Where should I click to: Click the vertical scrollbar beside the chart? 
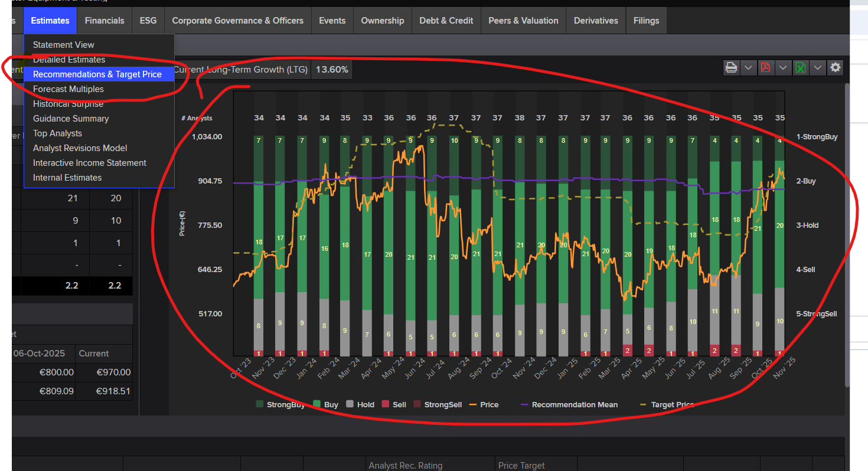(x=846, y=236)
